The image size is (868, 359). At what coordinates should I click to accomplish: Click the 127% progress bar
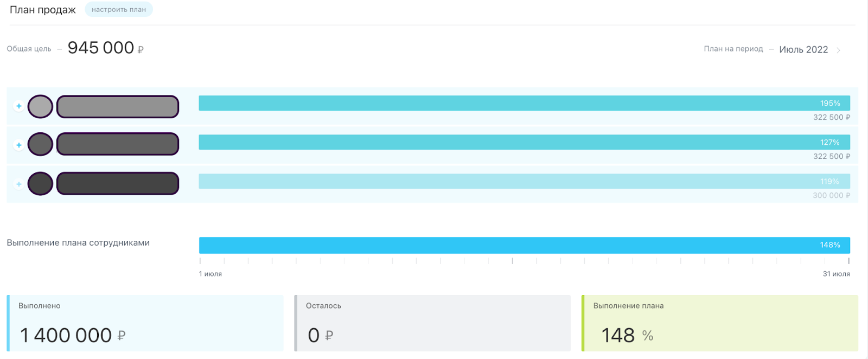[524, 142]
